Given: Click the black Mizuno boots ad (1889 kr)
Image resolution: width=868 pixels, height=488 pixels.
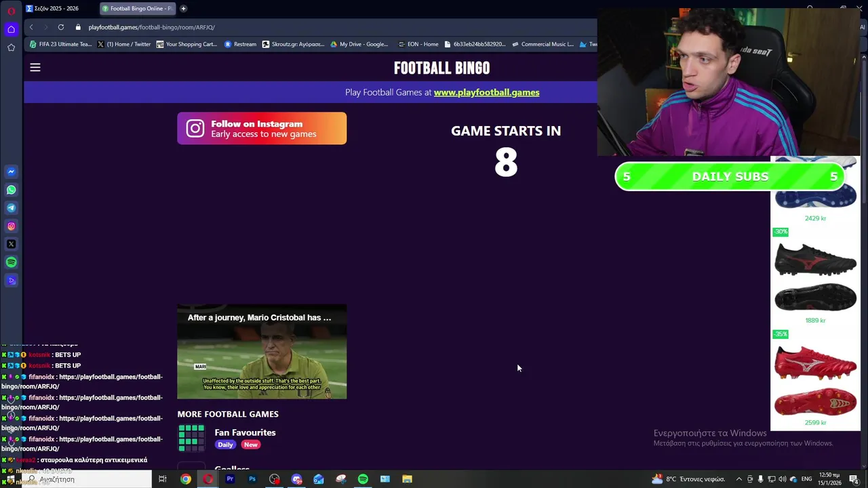Looking at the screenshot, I should click(815, 278).
